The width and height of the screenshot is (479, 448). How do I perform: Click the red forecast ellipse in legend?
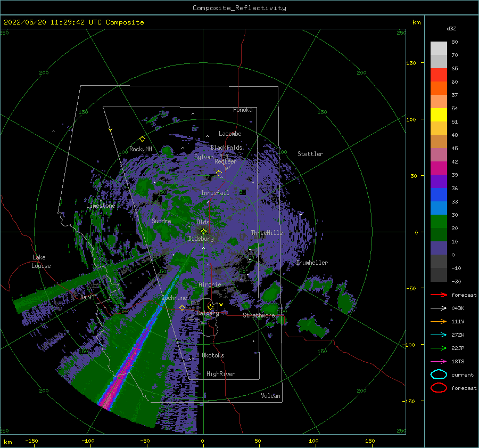coord(439,388)
